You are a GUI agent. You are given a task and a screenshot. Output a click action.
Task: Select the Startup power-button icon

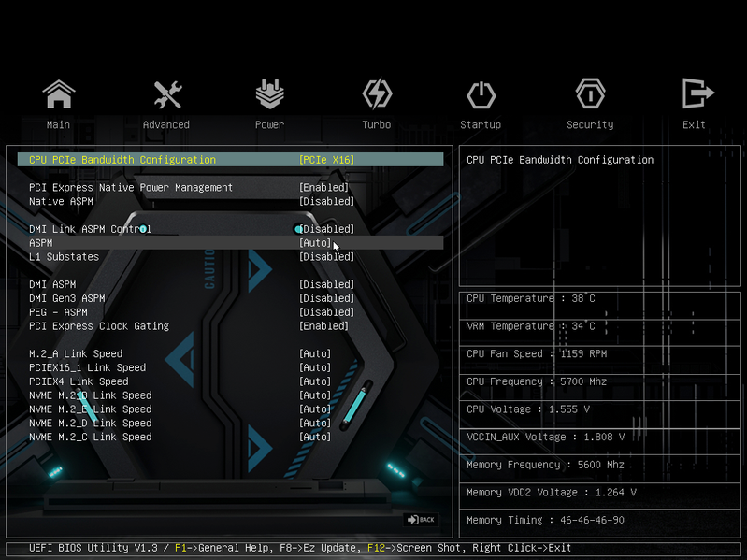(x=481, y=94)
